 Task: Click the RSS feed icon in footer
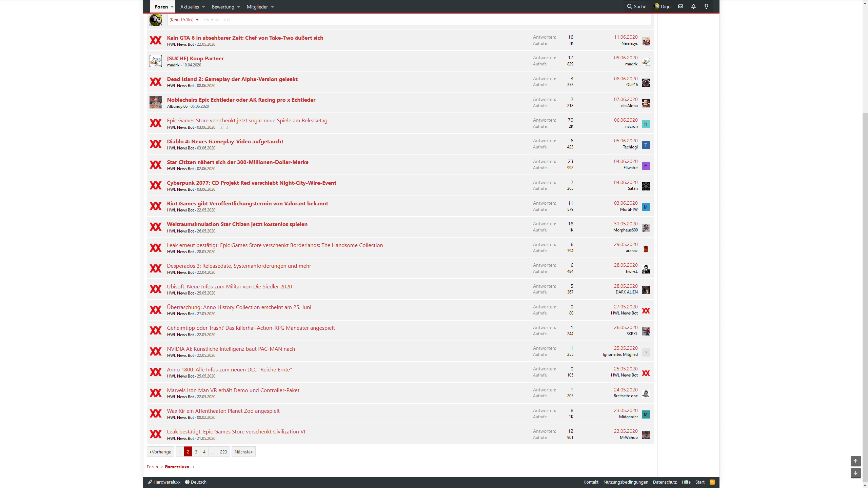[x=712, y=482]
